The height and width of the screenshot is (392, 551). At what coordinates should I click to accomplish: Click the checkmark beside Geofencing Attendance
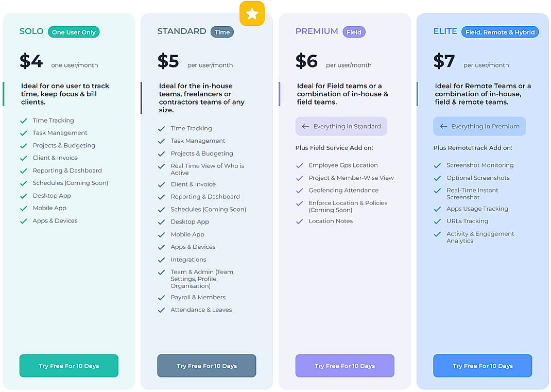pyautogui.click(x=299, y=190)
